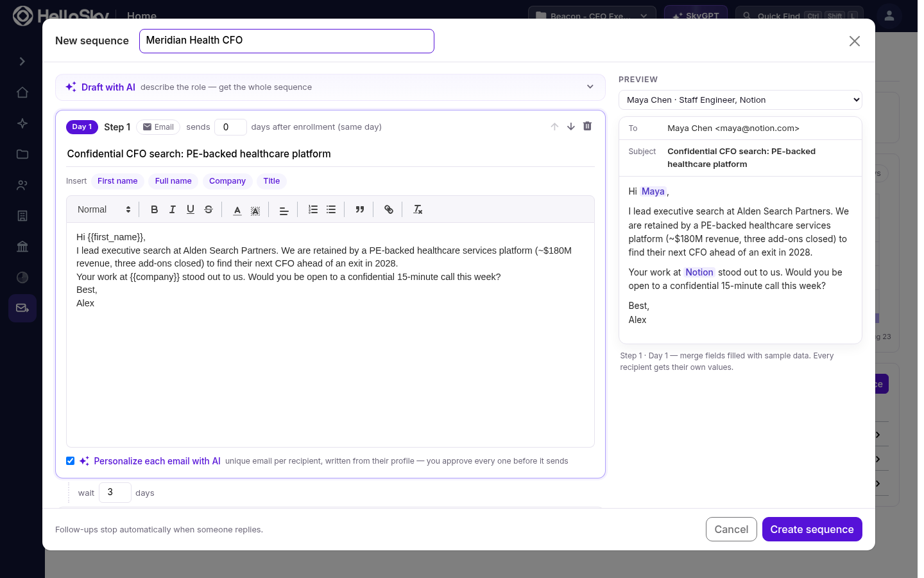Toggle underline formatting in the editor
Viewport: 924px width, 578px height.
coord(191,209)
